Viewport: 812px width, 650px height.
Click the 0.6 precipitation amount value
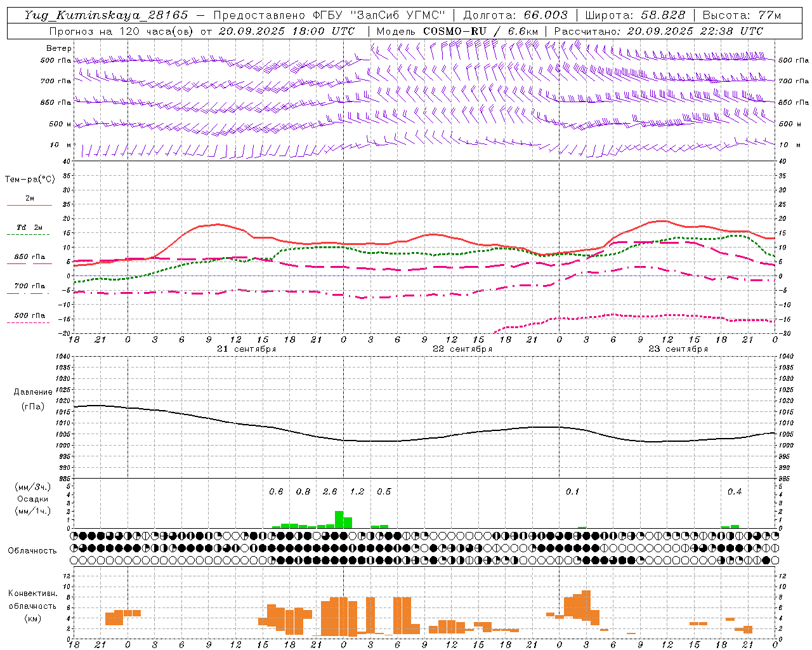276,491
